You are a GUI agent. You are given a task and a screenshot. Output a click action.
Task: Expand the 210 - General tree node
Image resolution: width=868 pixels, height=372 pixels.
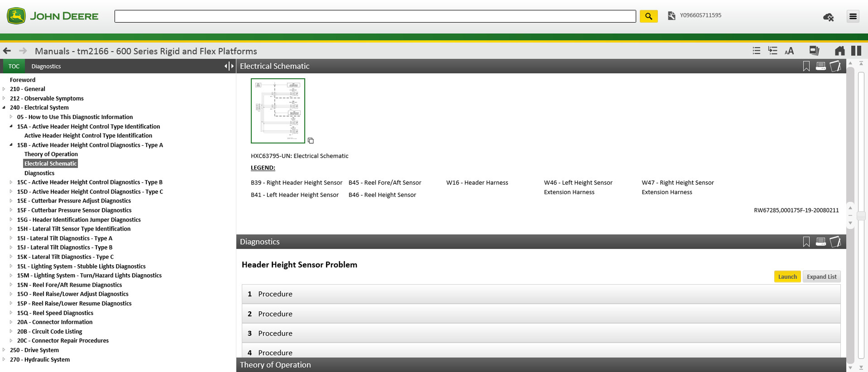[4, 89]
